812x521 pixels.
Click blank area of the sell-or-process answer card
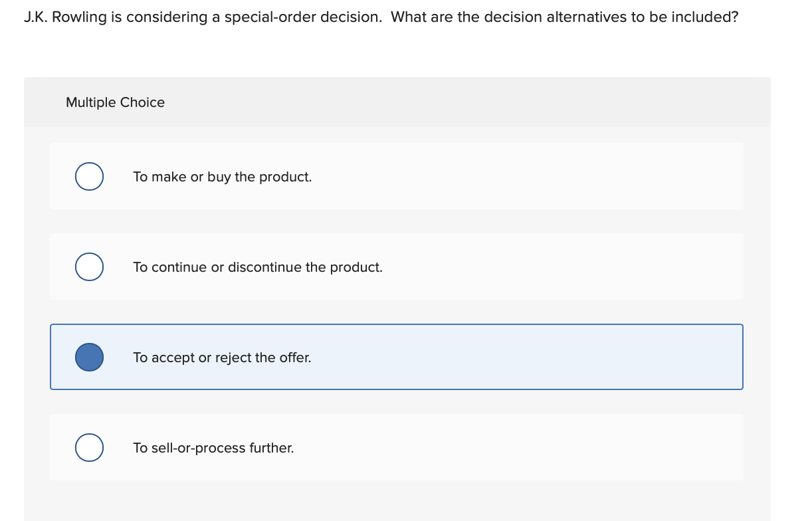[x=532, y=448]
